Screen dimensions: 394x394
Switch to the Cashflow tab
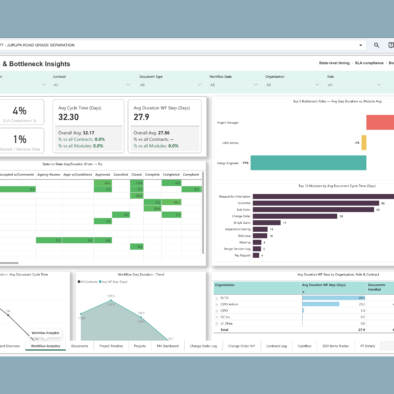tap(304, 346)
